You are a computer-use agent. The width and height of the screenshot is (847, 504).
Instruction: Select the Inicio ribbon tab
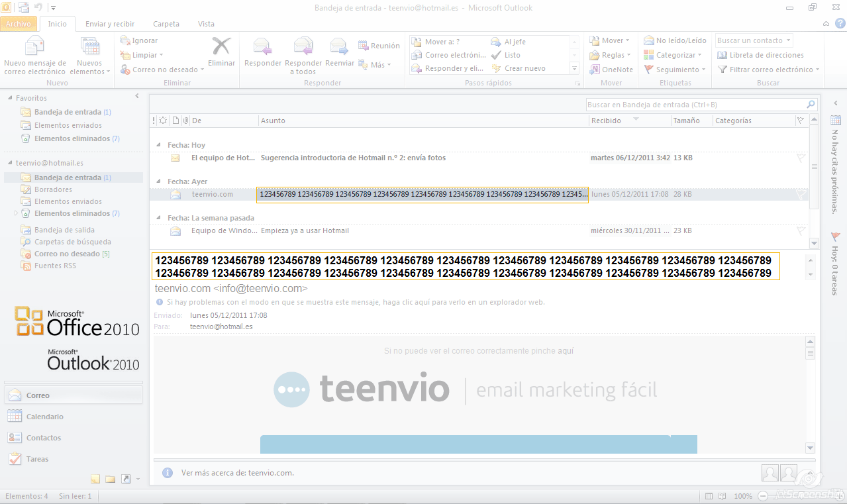58,24
